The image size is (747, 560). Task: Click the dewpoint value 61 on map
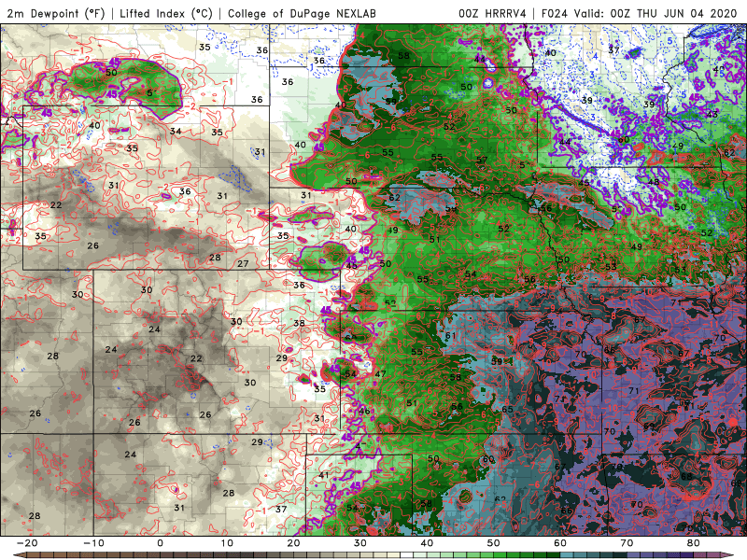(450, 336)
